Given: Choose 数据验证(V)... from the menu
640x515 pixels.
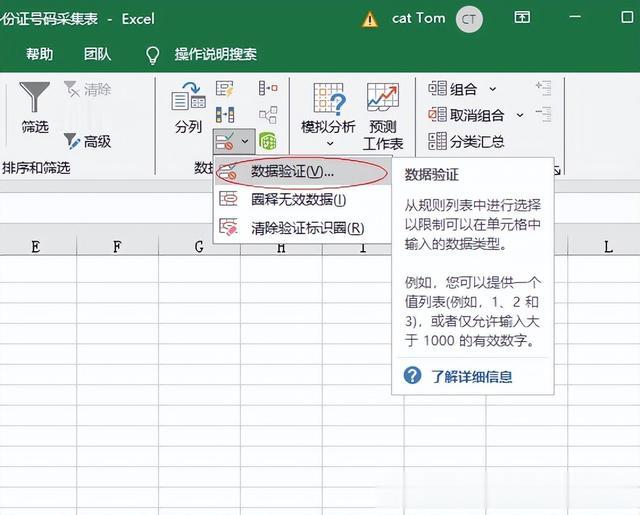Looking at the screenshot, I should pyautogui.click(x=302, y=172).
